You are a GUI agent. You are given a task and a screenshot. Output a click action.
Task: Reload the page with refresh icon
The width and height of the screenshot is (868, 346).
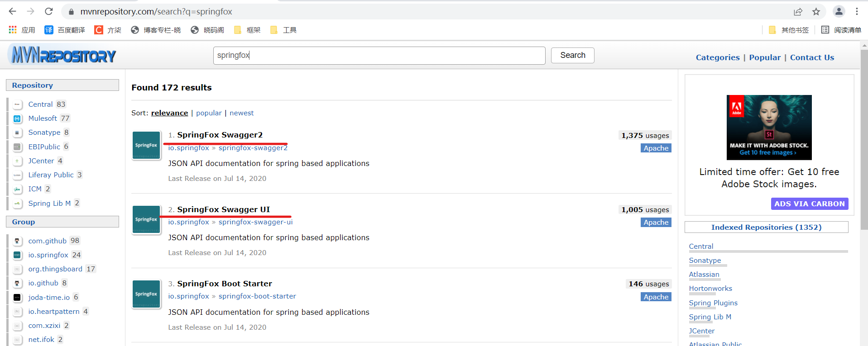[x=49, y=11]
